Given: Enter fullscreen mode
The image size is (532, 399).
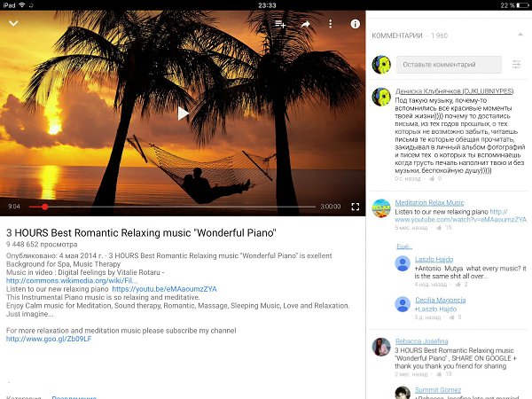Looking at the screenshot, I should [356, 207].
